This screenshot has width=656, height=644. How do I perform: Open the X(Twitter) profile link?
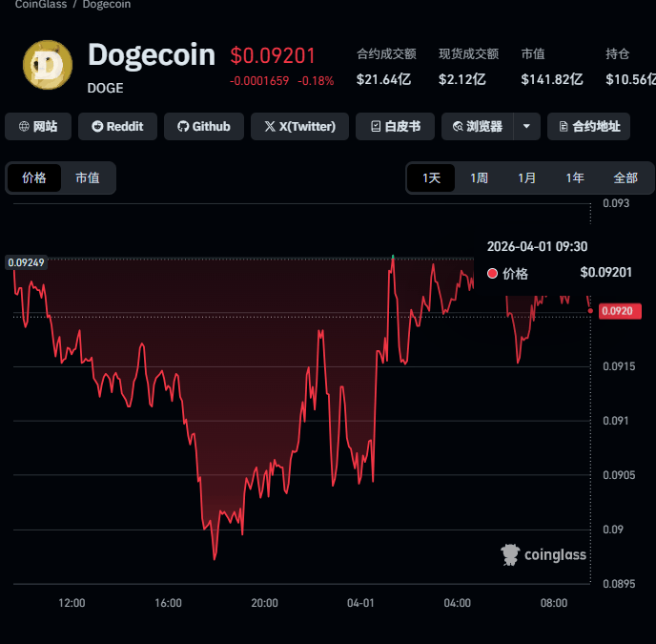pos(299,126)
